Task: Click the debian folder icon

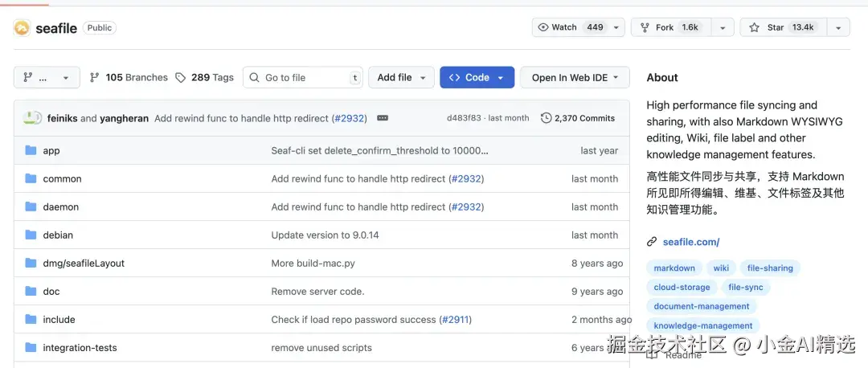Action: 31,235
